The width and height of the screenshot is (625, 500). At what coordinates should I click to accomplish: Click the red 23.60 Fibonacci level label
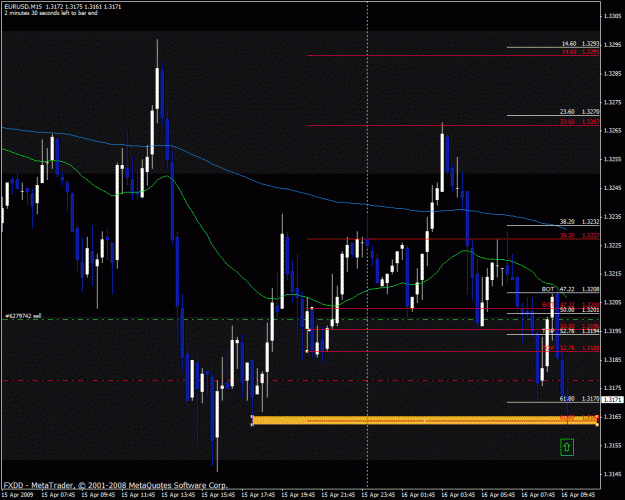coord(579,122)
